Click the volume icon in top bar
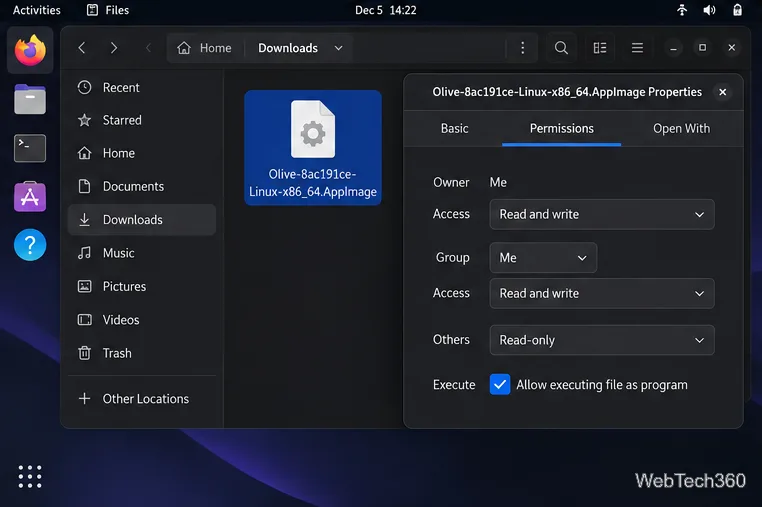762x507 pixels. coord(709,10)
